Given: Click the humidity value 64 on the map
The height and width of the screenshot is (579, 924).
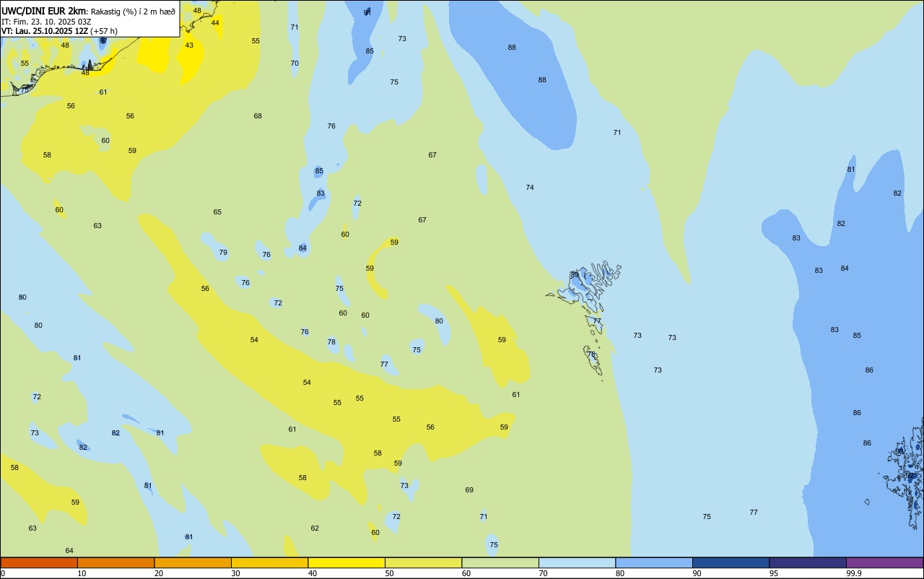Looking at the screenshot, I should (69, 550).
